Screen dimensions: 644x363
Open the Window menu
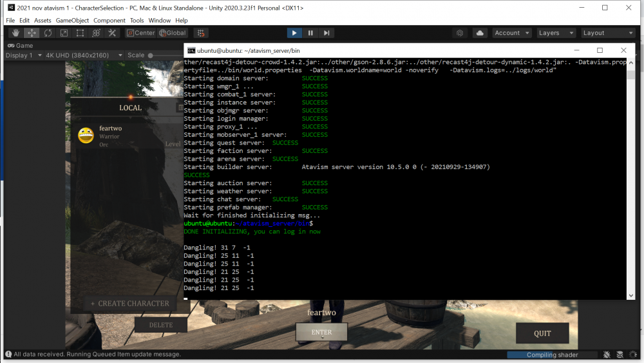(x=160, y=21)
